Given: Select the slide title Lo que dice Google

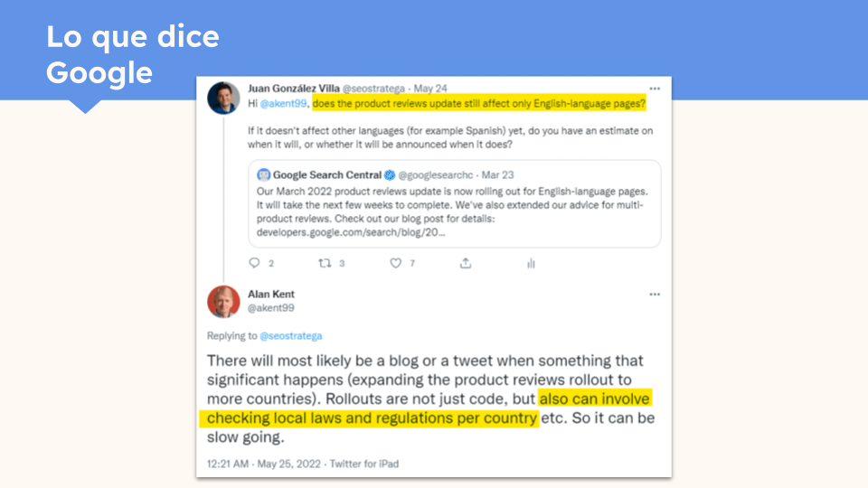Looking at the screenshot, I should click(133, 54).
